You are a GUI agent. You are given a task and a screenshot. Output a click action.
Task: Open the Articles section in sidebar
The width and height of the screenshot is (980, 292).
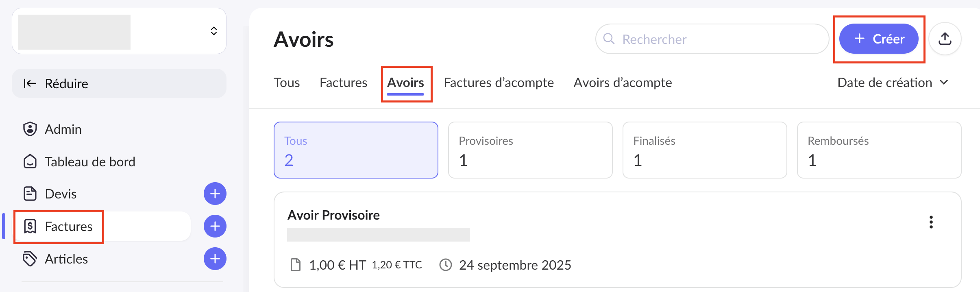[x=66, y=259]
